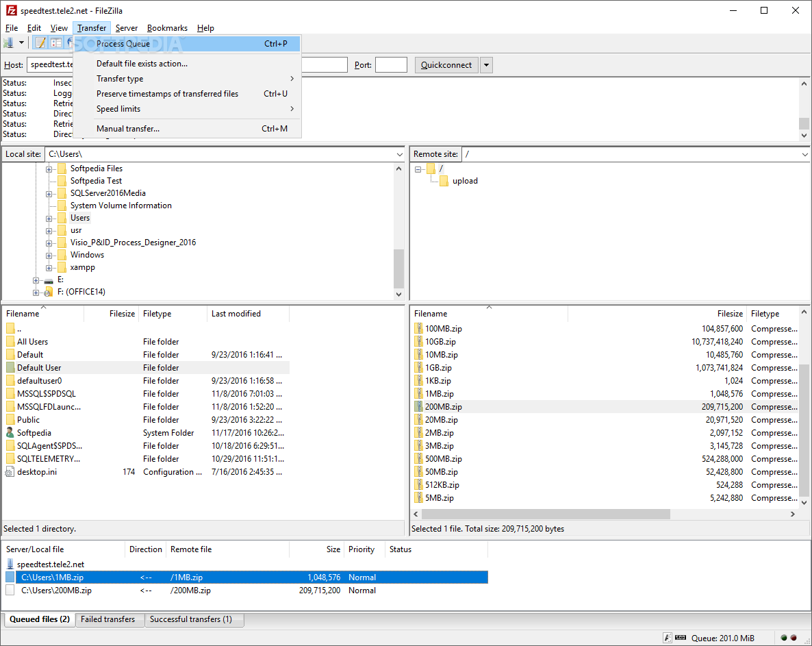The width and height of the screenshot is (812, 646).
Task: Click the remote file list horizontal scrollbar
Action: [546, 514]
